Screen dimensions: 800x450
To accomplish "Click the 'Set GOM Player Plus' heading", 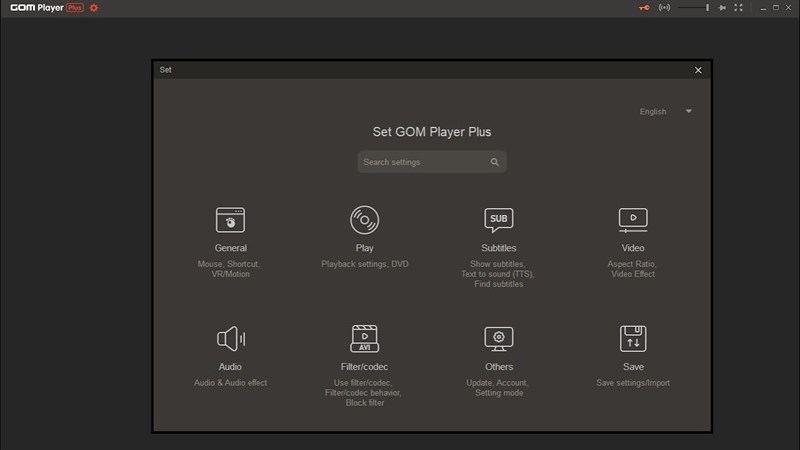I will pyautogui.click(x=432, y=132).
